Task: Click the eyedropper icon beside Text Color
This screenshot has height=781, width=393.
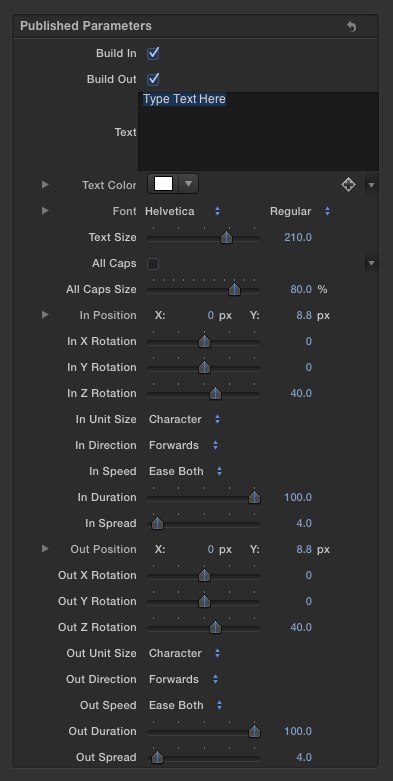Action: click(348, 185)
